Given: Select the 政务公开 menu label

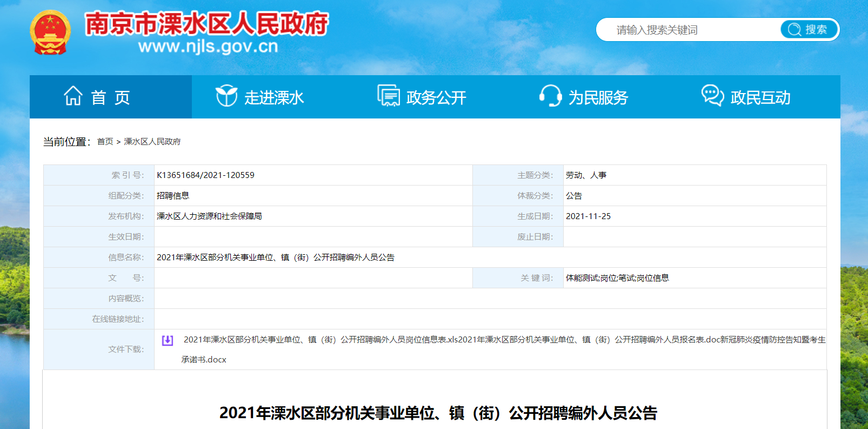Looking at the screenshot, I should [436, 97].
